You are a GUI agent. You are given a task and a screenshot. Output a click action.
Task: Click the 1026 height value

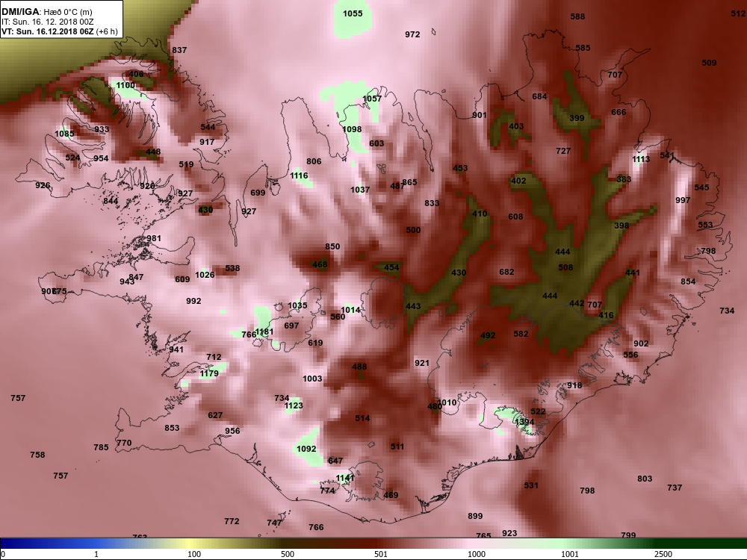tap(205, 274)
